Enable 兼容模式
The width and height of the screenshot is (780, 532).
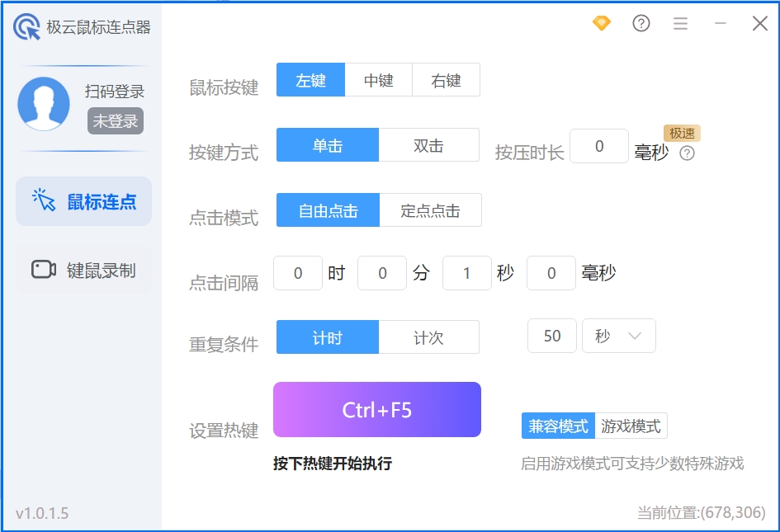(x=558, y=426)
